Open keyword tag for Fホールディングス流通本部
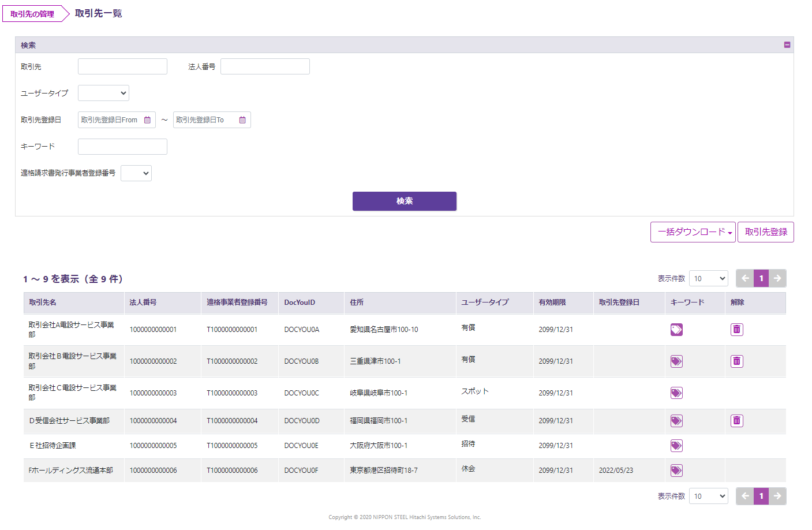Screen dimensions: 812x530 676,471
